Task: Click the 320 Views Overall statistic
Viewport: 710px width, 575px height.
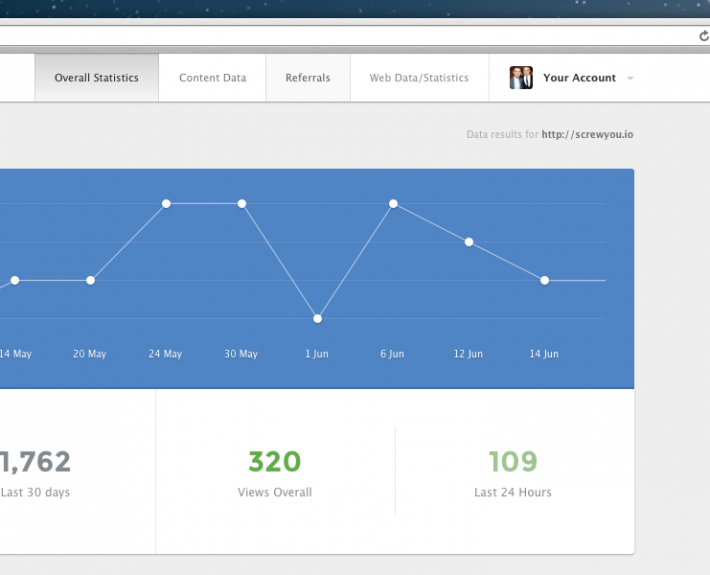Action: click(274, 462)
